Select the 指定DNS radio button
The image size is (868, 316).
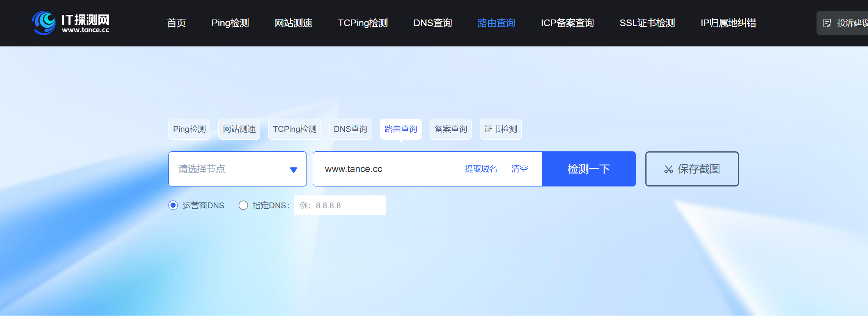click(x=243, y=205)
